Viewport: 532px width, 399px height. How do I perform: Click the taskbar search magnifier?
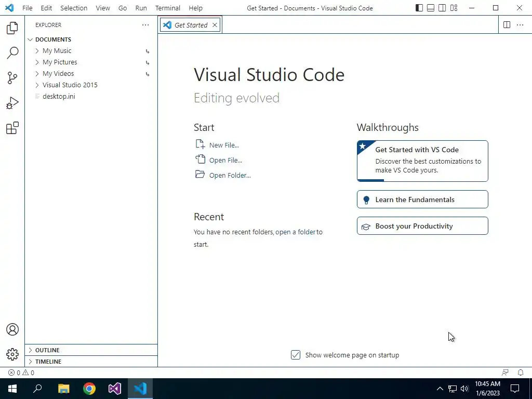[x=37, y=389]
